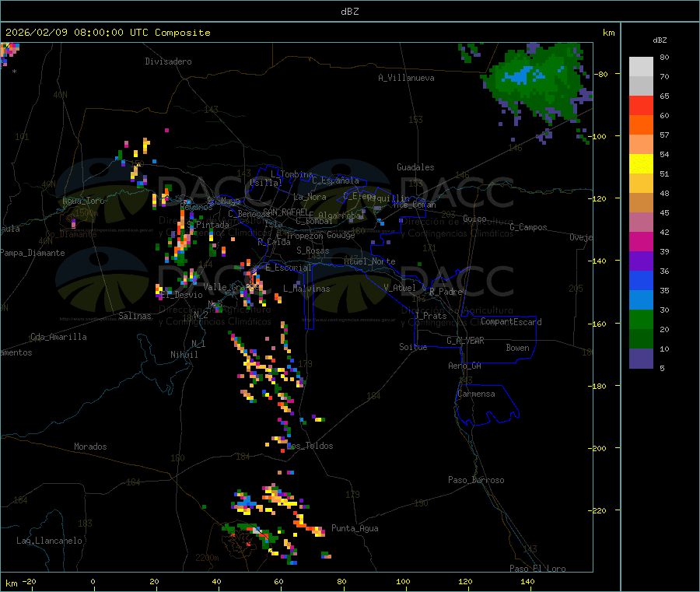Click the Lag.Llancanelo label
The width and height of the screenshot is (700, 592).
(49, 541)
